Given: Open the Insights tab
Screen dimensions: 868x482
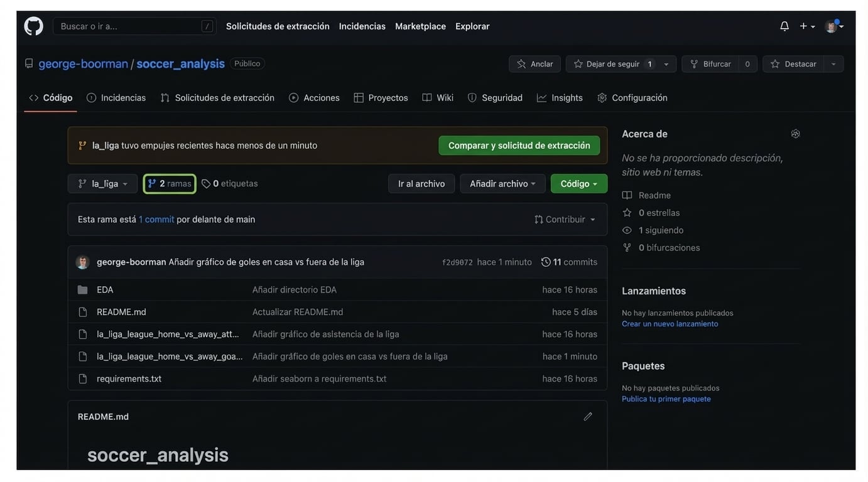Looking at the screenshot, I should click(560, 98).
